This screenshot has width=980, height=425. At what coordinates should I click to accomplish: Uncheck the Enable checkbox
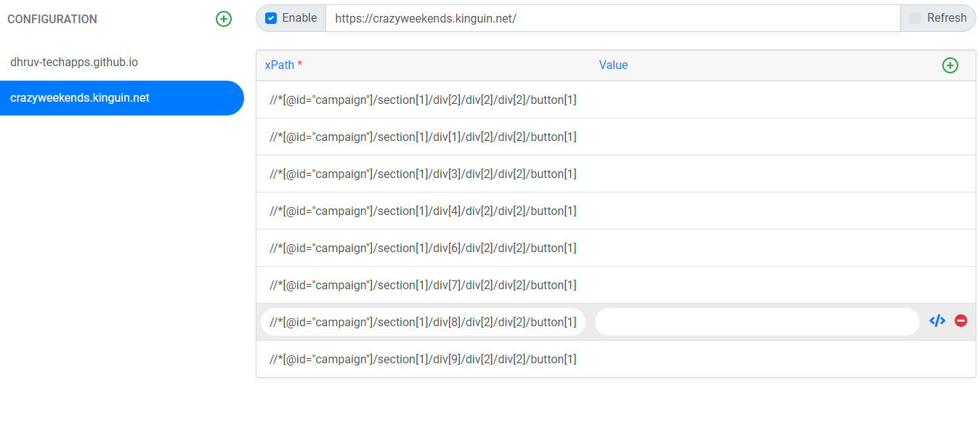click(271, 18)
